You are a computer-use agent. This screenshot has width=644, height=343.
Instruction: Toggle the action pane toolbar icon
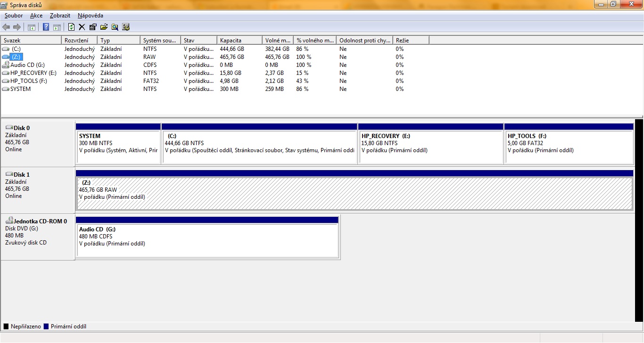tap(57, 27)
